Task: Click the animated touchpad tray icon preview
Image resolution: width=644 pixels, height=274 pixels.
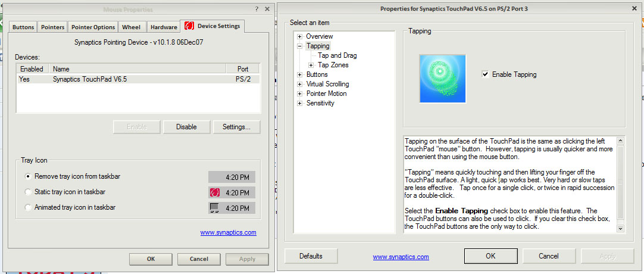Action: click(214, 208)
